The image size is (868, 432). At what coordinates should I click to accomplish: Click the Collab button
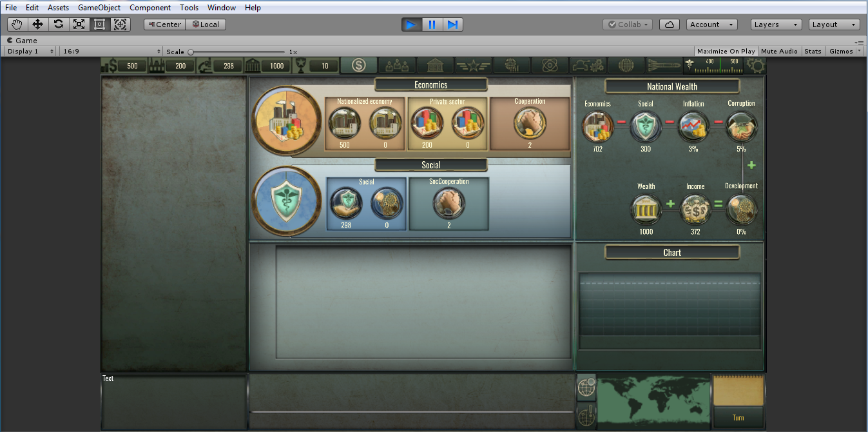628,25
